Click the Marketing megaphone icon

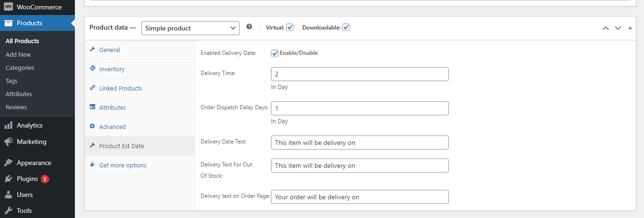[x=8, y=142]
